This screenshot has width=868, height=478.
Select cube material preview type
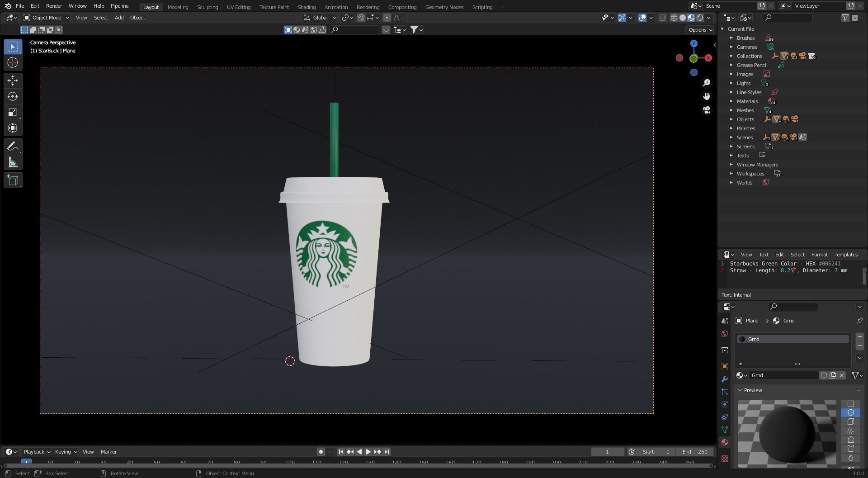[x=850, y=422]
